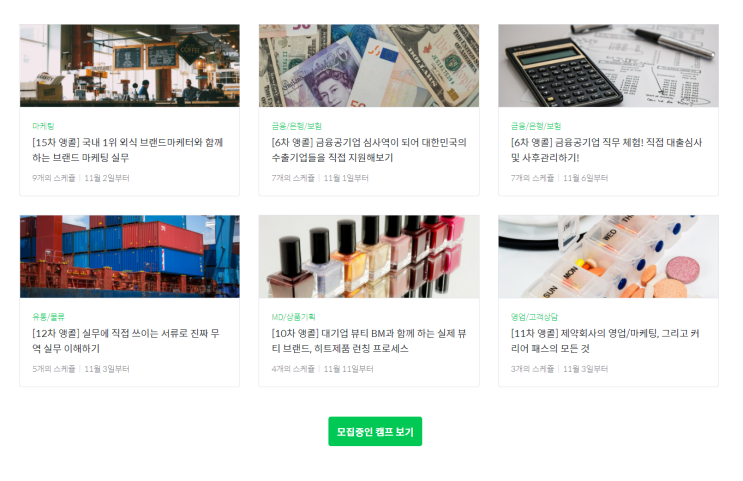743x481 pixels.
Task: Click the 9개의 스케줄 schedule info
Action: pyautogui.click(x=54, y=178)
